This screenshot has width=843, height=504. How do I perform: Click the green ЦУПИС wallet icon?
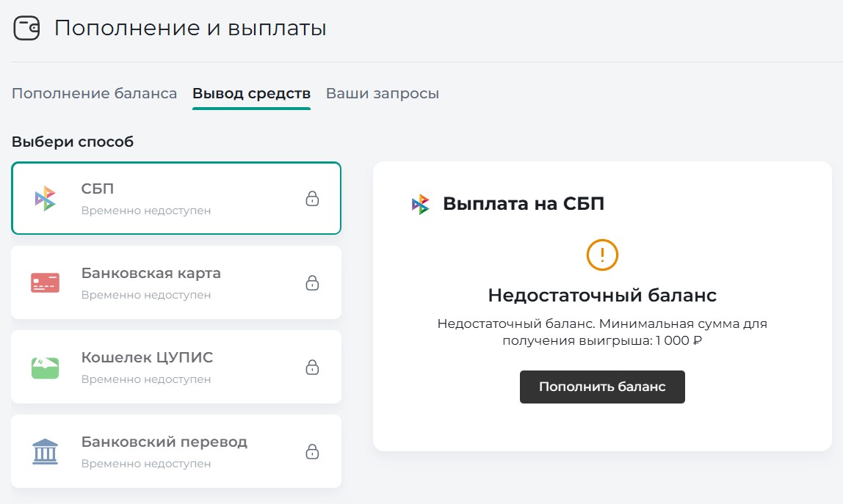tap(45, 368)
